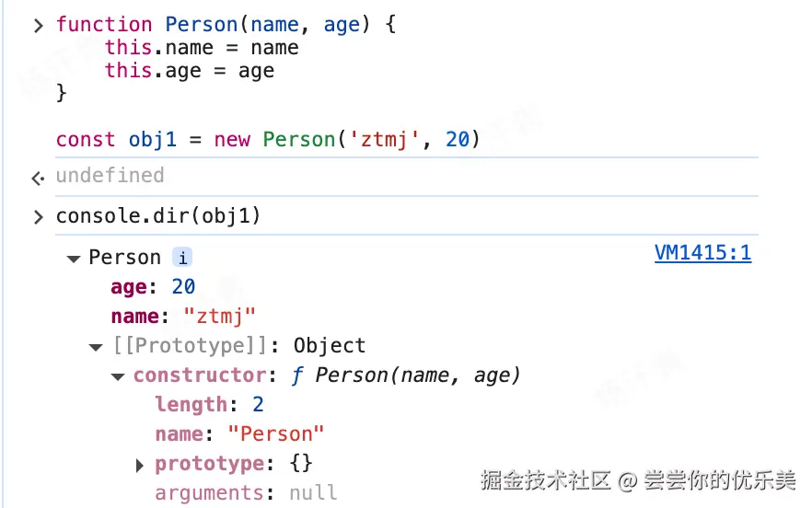Click the info icon beside Person

[x=182, y=259]
